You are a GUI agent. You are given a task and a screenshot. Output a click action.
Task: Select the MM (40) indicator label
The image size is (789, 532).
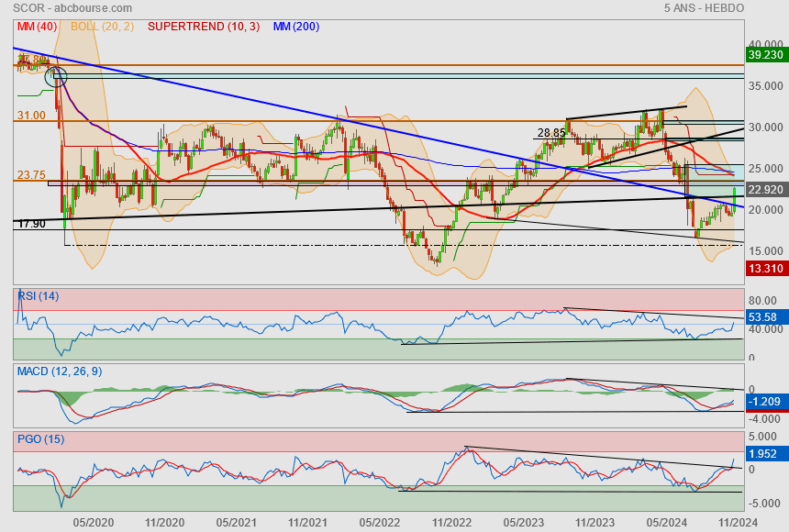[x=38, y=27]
